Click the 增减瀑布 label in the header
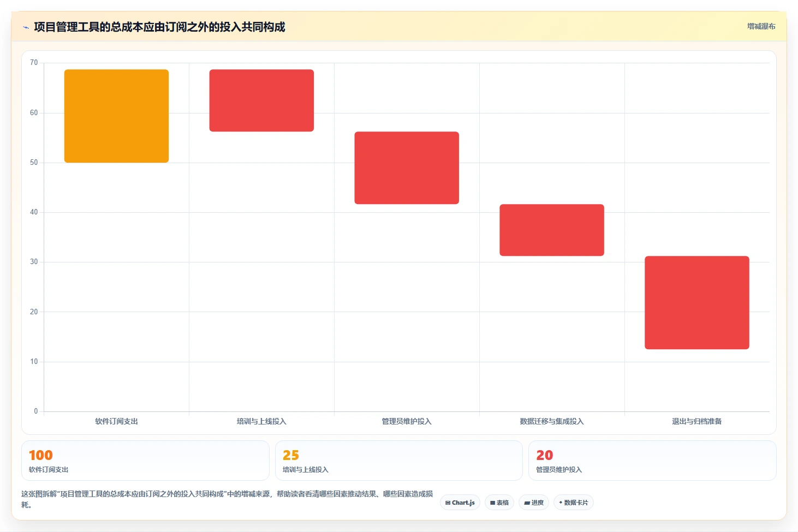 click(x=761, y=26)
